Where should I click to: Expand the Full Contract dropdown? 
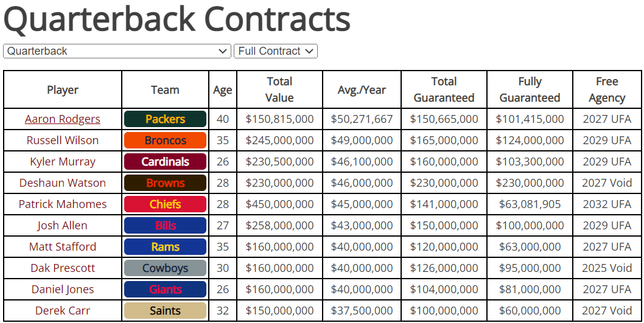[275, 51]
